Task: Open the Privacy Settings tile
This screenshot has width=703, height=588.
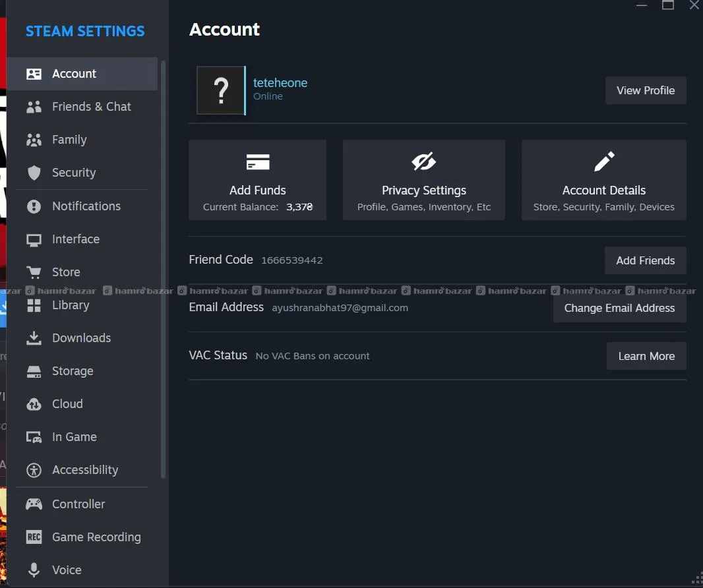Action: (423, 180)
